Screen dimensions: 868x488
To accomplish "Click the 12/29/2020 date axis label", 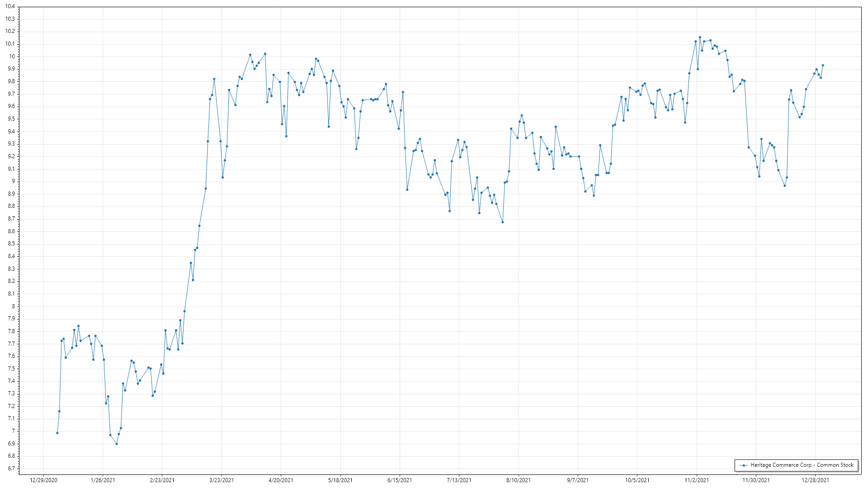I will [x=43, y=480].
